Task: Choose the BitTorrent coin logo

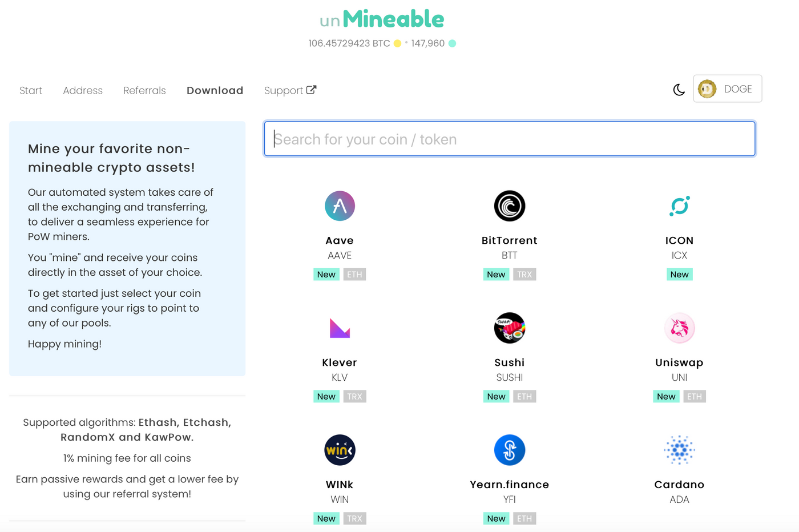Action: click(510, 206)
